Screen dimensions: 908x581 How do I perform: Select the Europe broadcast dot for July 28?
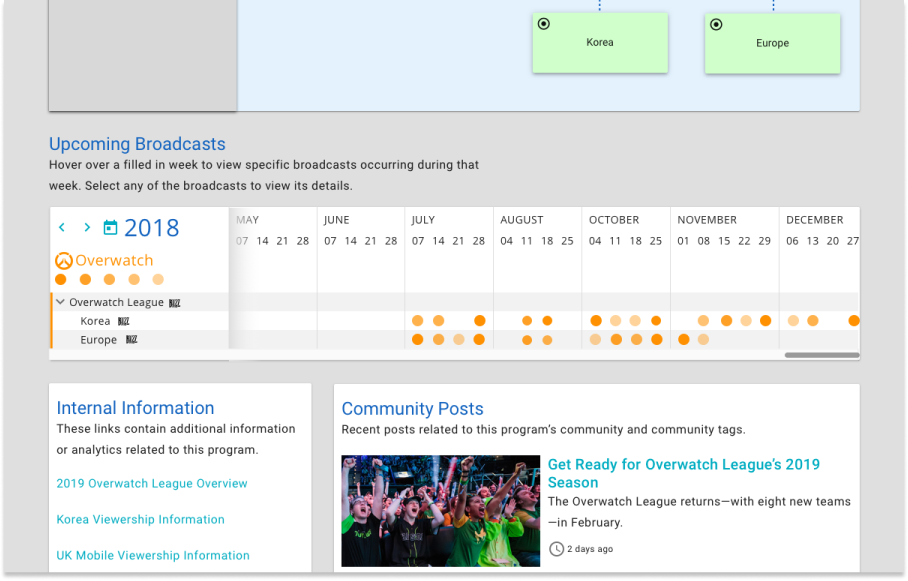point(479,339)
